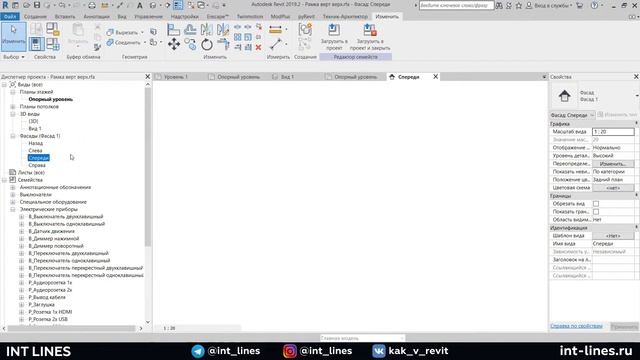Open the 'Выбор' panel dropdown
The height and width of the screenshot is (360, 640).
(13, 57)
